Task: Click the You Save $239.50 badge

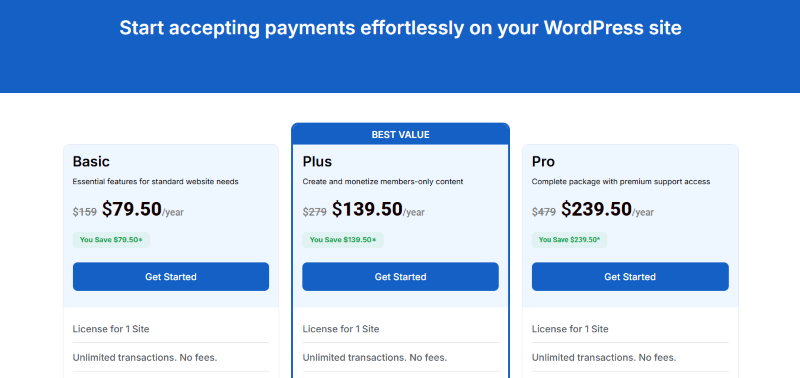Action: coord(569,240)
